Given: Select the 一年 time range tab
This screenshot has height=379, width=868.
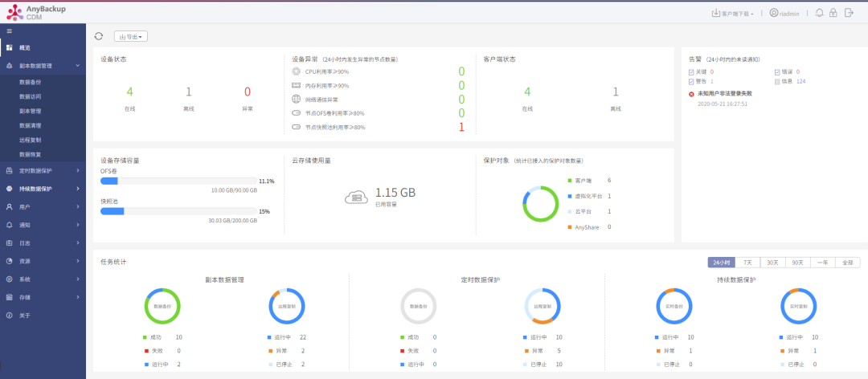Looking at the screenshot, I should point(823,263).
